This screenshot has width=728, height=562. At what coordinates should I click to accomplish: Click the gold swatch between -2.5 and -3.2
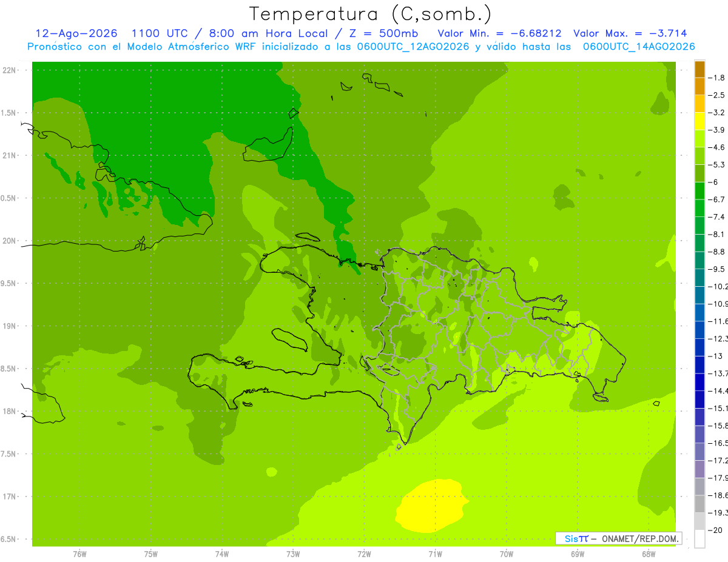[x=699, y=104]
